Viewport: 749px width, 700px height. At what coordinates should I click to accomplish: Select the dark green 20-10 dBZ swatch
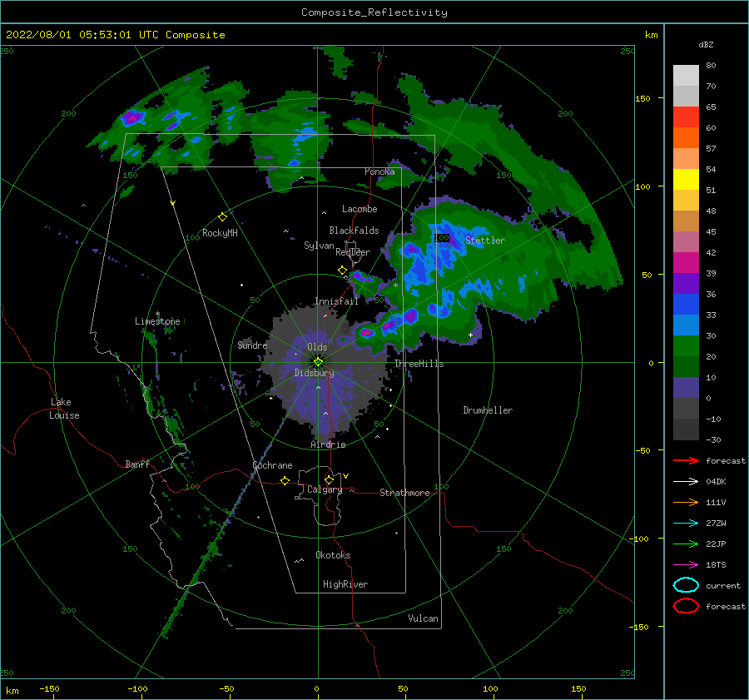tap(686, 366)
